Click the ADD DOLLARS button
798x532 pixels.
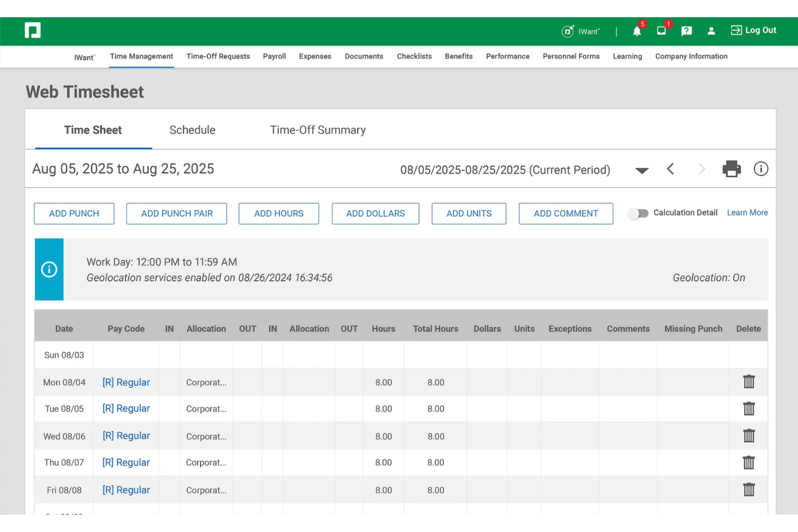[x=375, y=213]
